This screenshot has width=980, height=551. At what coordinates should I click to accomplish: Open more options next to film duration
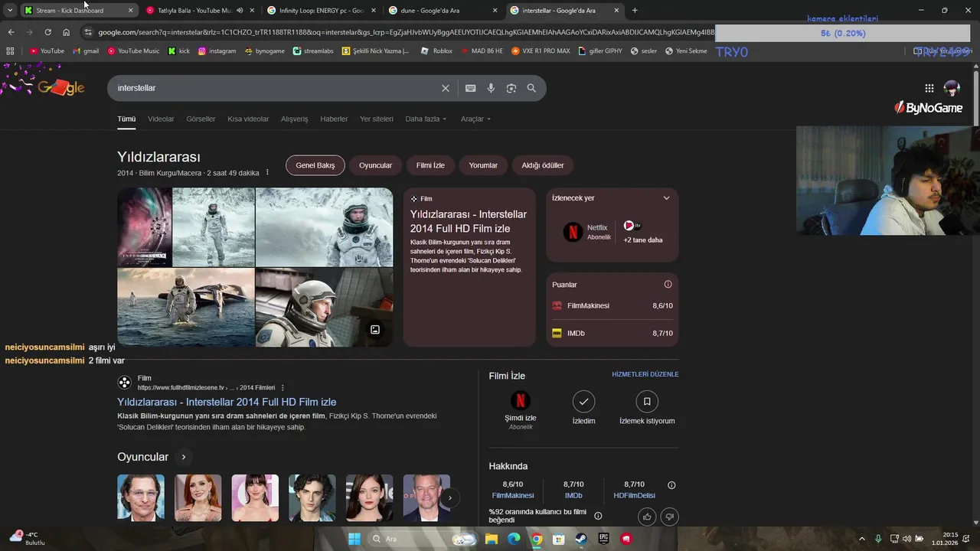point(267,173)
